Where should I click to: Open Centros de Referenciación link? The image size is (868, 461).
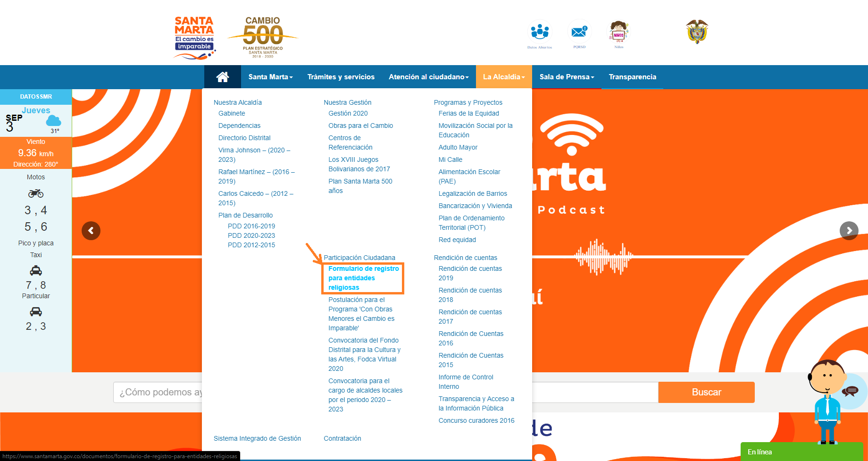click(x=351, y=142)
